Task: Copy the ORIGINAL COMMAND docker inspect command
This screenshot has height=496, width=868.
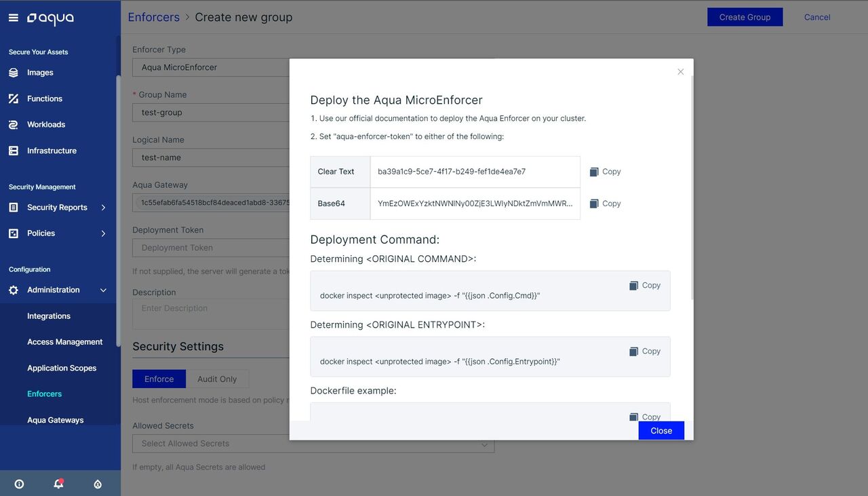Action: pyautogui.click(x=645, y=286)
